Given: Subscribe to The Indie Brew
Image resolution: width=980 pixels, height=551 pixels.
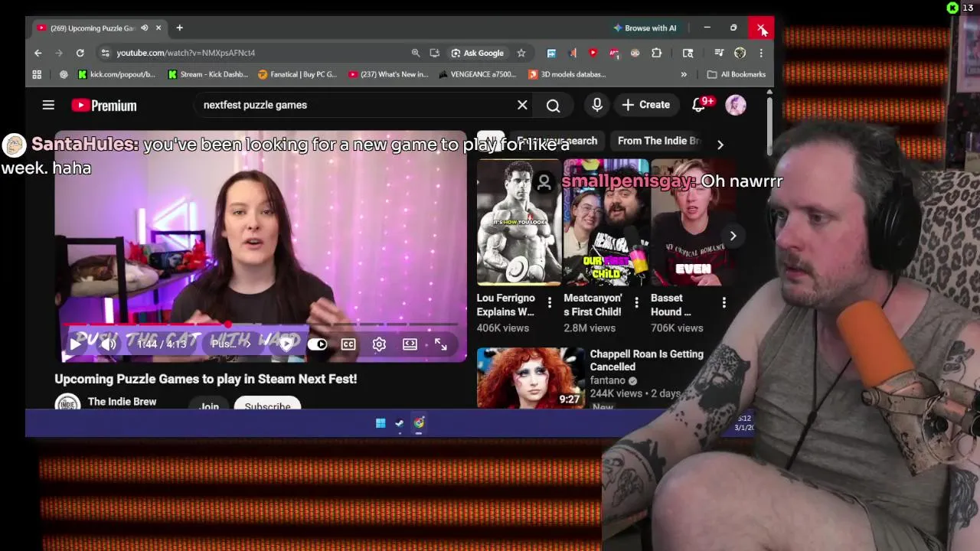Looking at the screenshot, I should (x=267, y=404).
